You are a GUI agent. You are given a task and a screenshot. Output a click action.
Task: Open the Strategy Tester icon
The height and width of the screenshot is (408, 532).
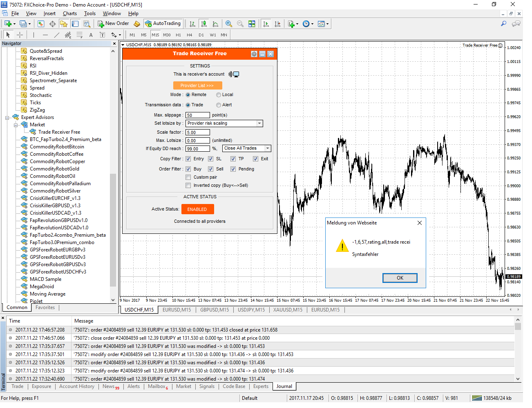pos(87,24)
